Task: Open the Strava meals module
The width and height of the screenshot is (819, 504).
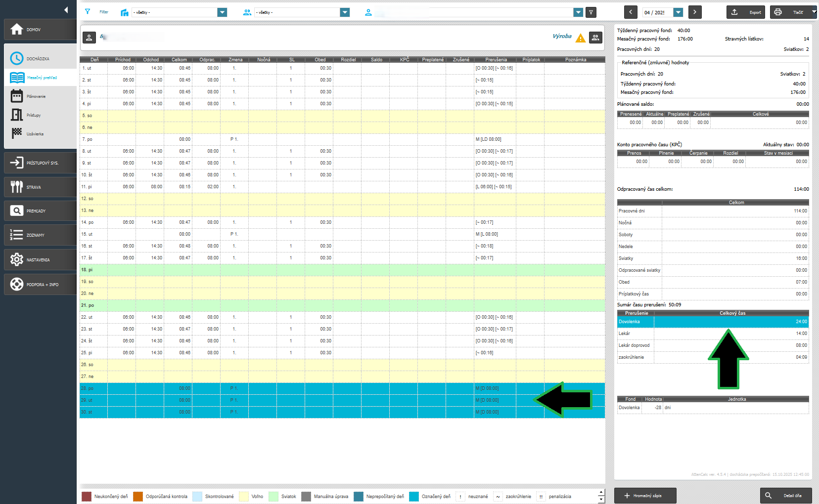Action: 40,187
